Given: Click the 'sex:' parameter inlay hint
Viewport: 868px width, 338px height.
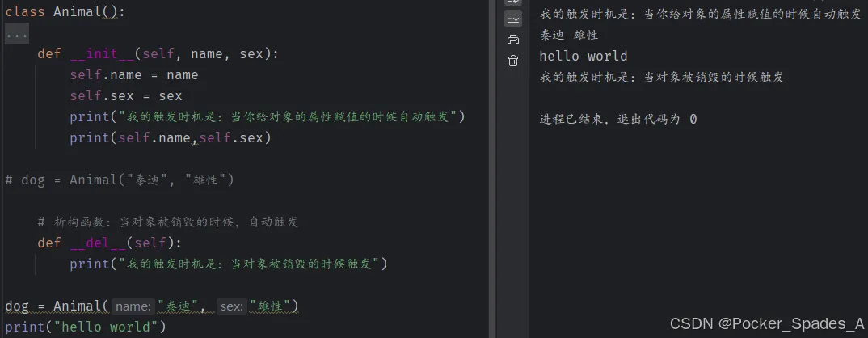Looking at the screenshot, I should pyautogui.click(x=232, y=306).
